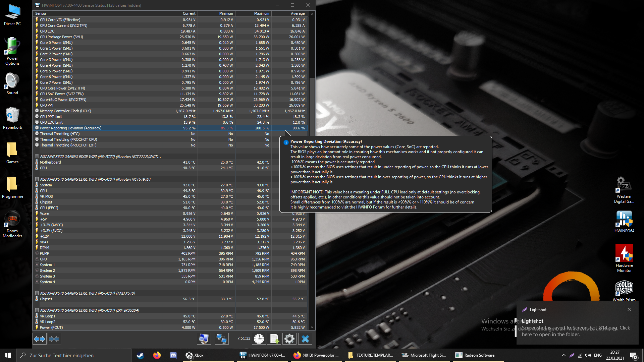Show hidden system tray icons chevron

(563, 355)
